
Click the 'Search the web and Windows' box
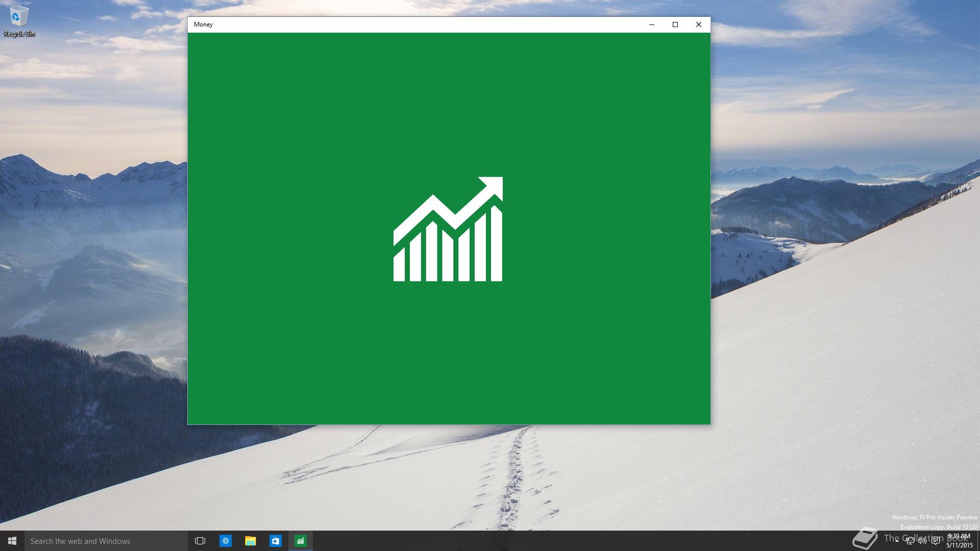tap(106, 541)
